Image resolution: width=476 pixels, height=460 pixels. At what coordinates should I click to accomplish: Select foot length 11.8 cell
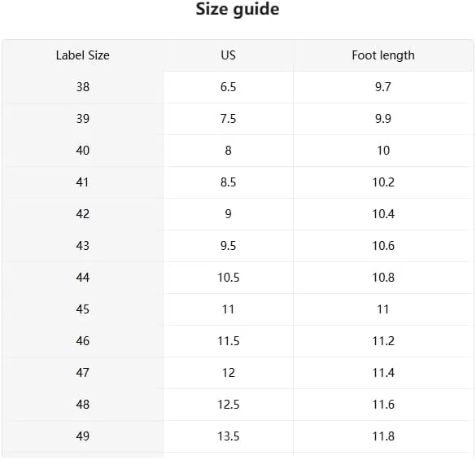point(383,436)
